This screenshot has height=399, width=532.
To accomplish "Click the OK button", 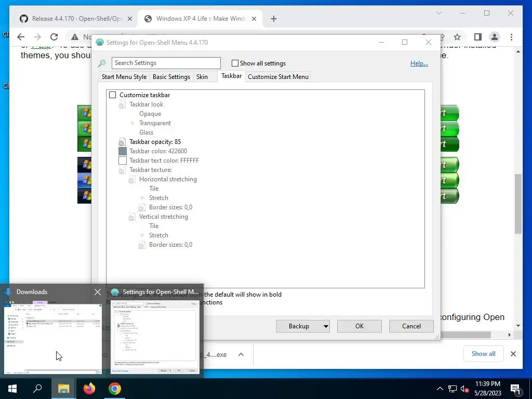I will pyautogui.click(x=360, y=326).
